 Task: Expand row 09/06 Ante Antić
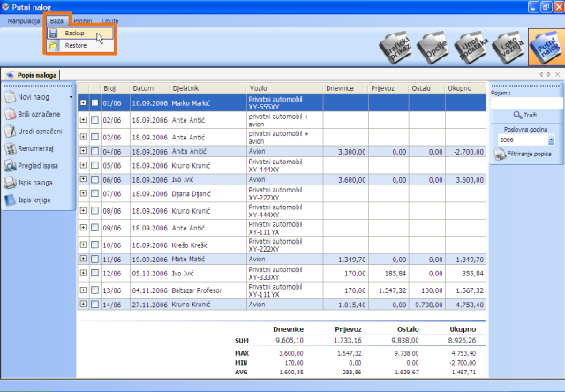[x=83, y=228]
